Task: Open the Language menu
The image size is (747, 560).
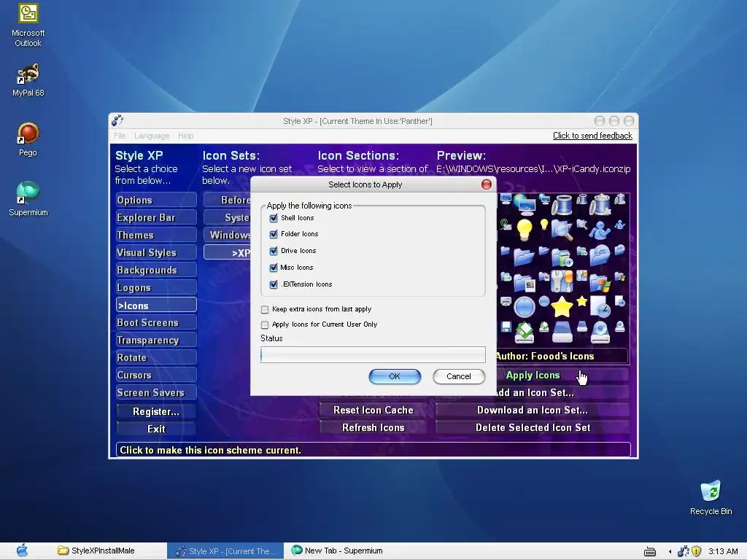Action: 152,136
